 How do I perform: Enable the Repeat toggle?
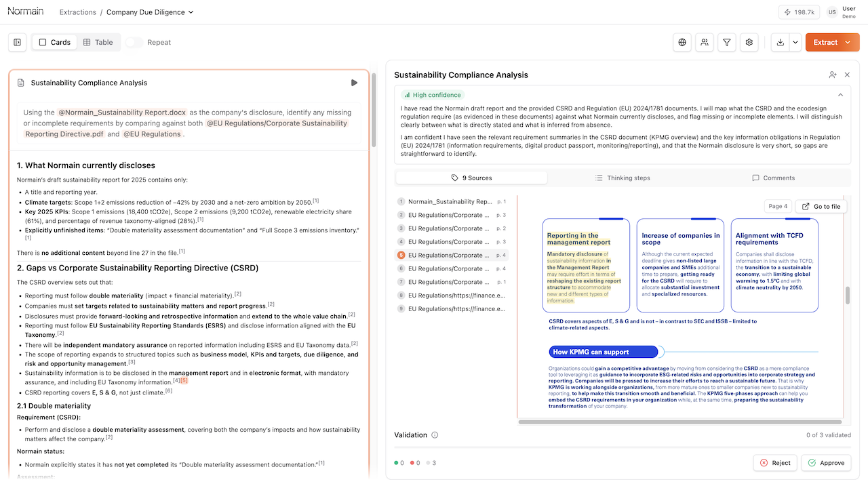tap(134, 42)
